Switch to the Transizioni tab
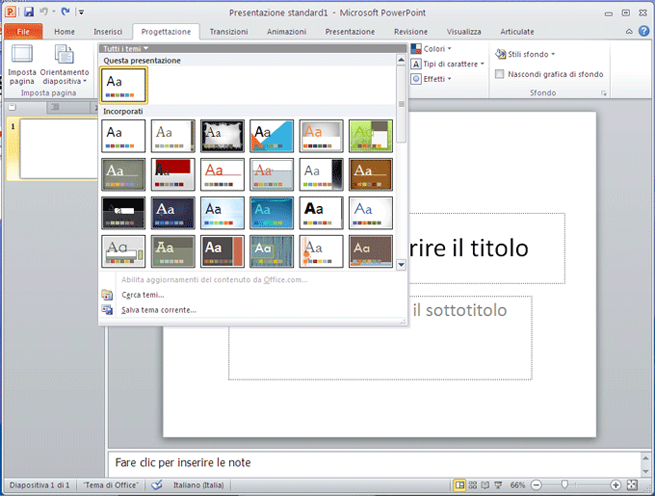The width and height of the screenshot is (655, 496). [x=228, y=32]
